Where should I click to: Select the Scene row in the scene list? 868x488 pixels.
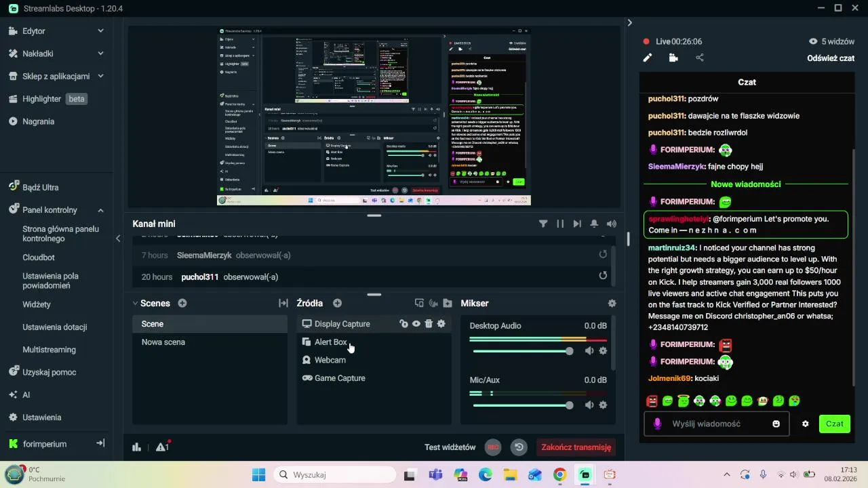point(210,324)
